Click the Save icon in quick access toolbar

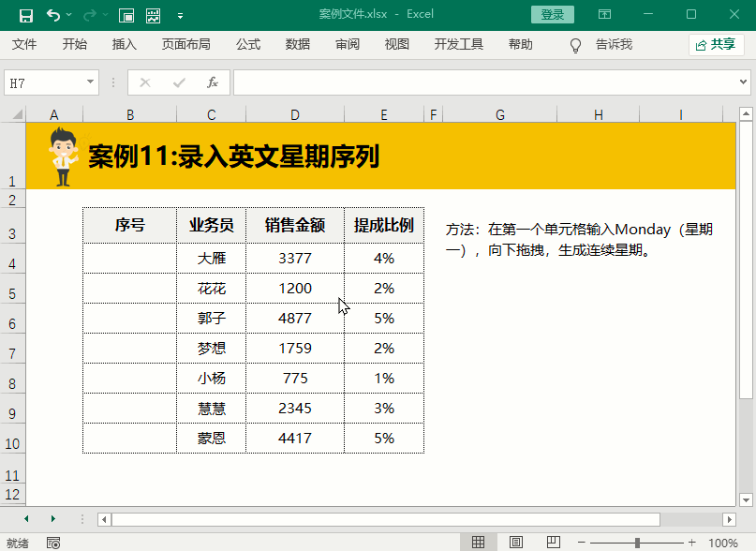25,15
